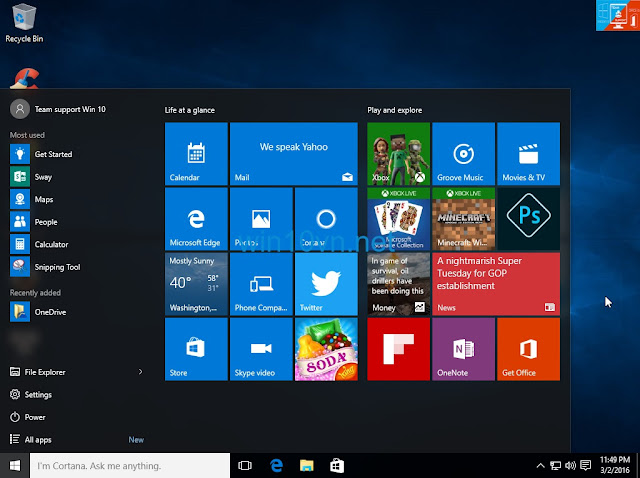Viewport: 640px width, 478px height.
Task: Click the Cortana search box
Action: (x=130, y=465)
